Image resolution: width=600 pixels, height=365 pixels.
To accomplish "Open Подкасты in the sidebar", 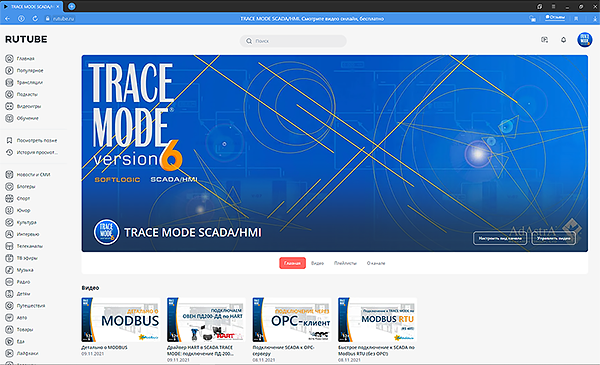I will coord(21,94).
